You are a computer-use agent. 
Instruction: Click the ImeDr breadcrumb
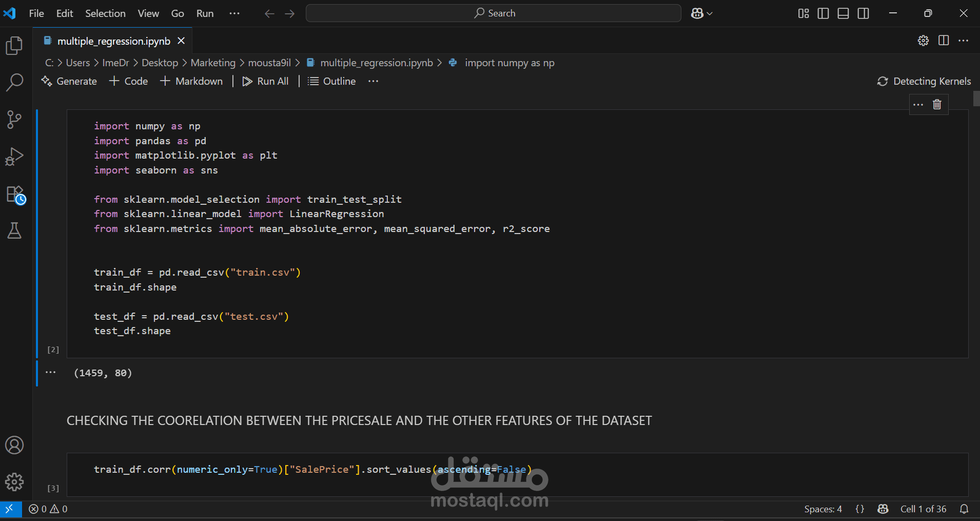[x=115, y=63]
